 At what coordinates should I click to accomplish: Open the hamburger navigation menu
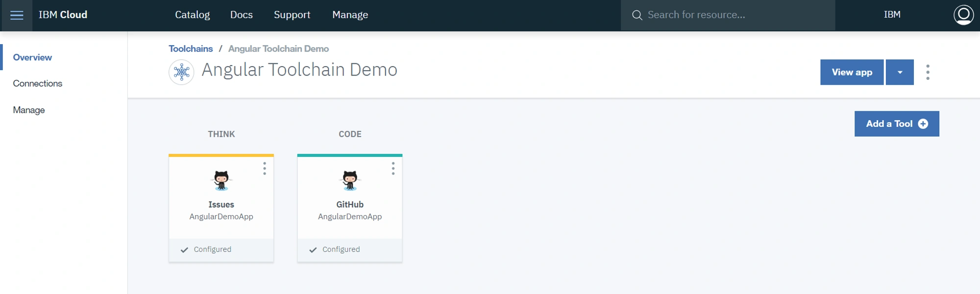point(17,15)
